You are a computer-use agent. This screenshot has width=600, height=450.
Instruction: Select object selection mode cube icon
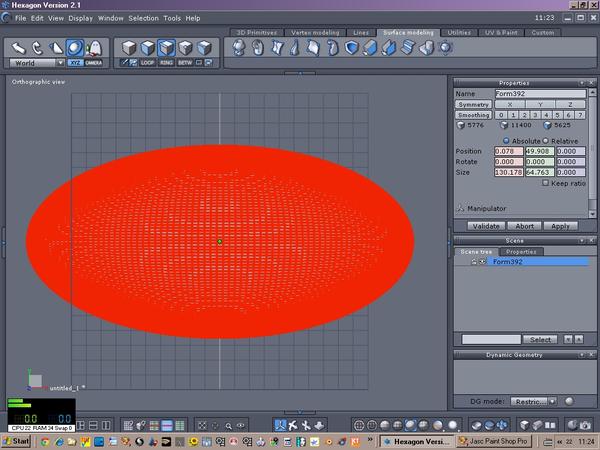pyautogui.click(x=129, y=49)
